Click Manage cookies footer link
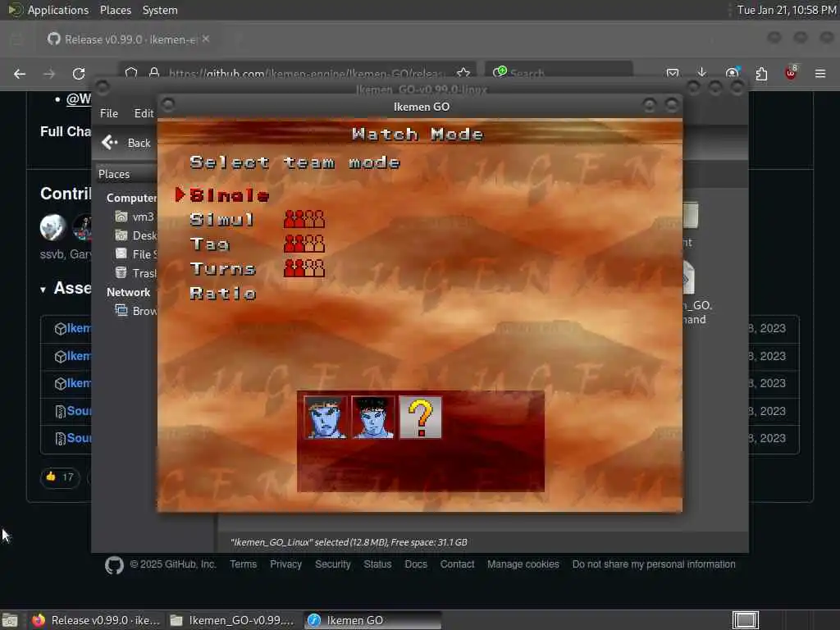 point(523,564)
